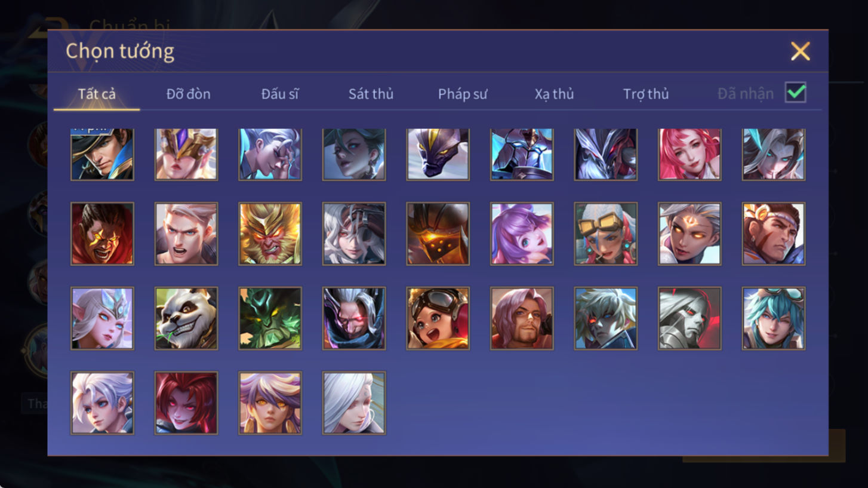Image resolution: width=868 pixels, height=488 pixels.
Task: Show the Pháp sư hero category
Action: [x=463, y=94]
